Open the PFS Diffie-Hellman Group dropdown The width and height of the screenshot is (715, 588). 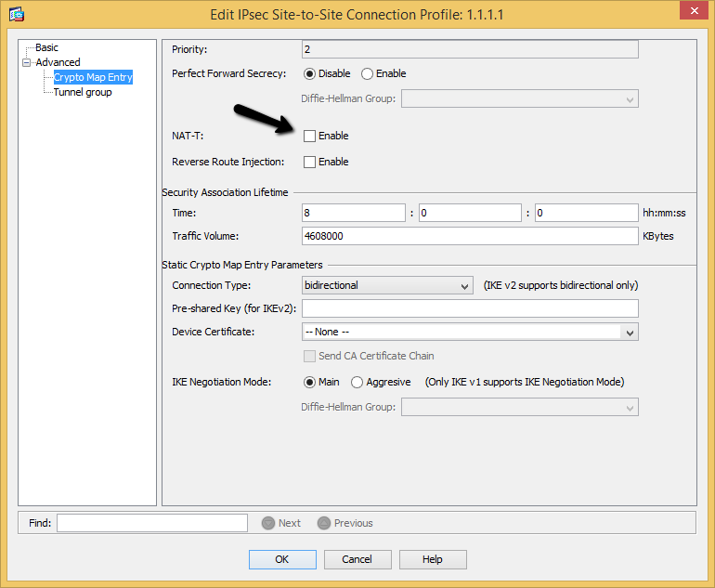tap(520, 99)
